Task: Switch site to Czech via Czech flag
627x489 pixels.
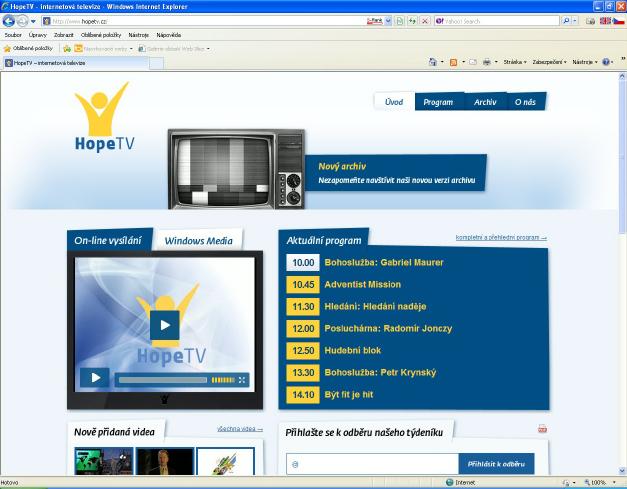Action: click(619, 21)
